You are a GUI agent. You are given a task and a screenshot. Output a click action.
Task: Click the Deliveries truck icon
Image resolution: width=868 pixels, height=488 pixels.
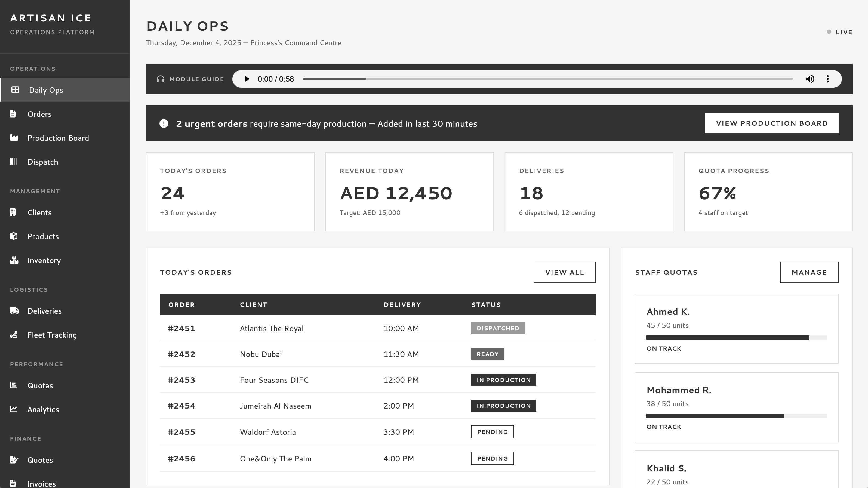14,311
